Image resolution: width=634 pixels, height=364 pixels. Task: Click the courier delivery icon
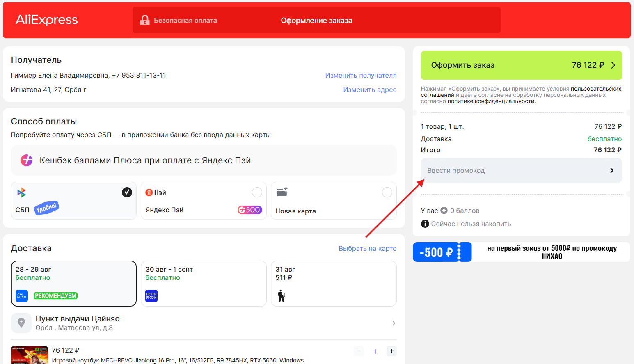[282, 296]
